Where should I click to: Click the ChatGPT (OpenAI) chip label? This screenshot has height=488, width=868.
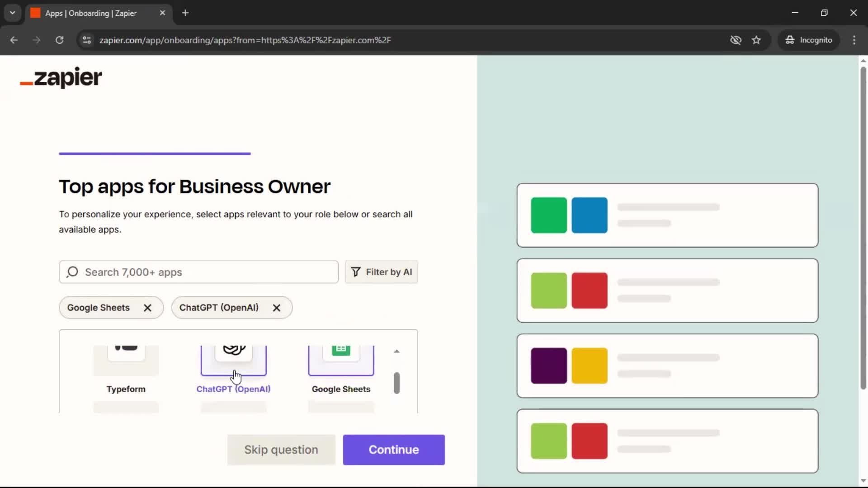pyautogui.click(x=219, y=308)
